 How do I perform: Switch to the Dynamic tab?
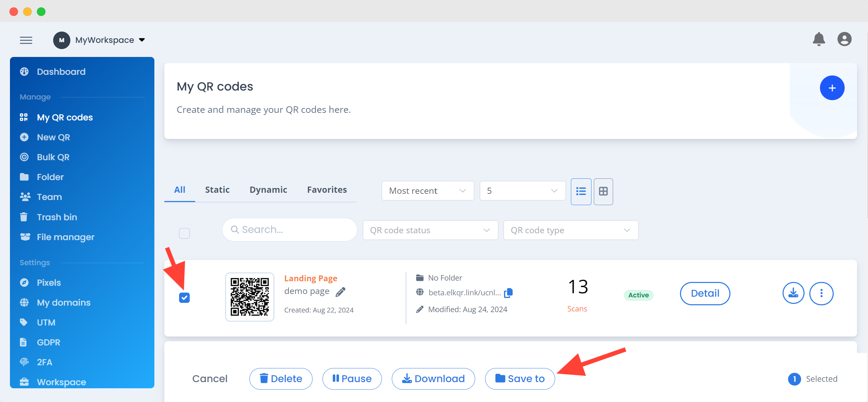[268, 189]
